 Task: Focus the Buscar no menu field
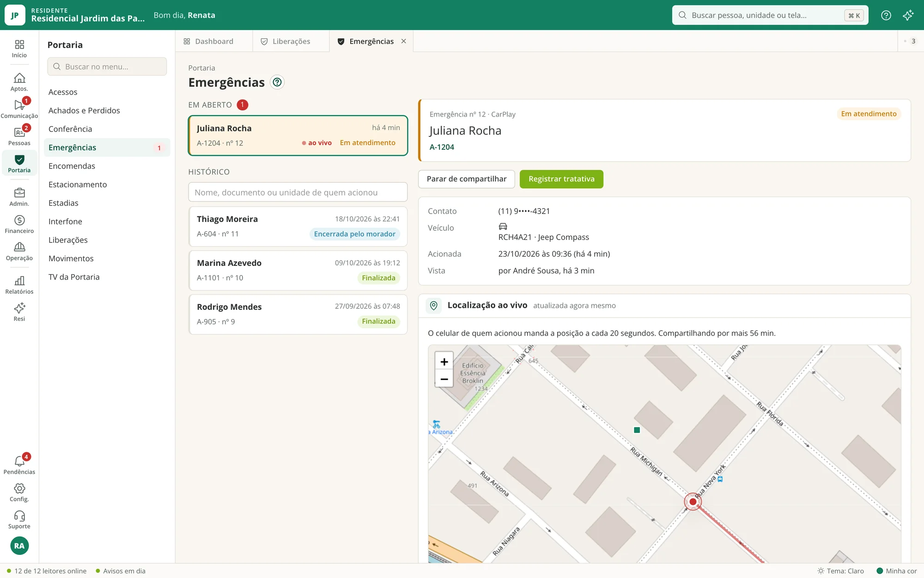pyautogui.click(x=107, y=67)
